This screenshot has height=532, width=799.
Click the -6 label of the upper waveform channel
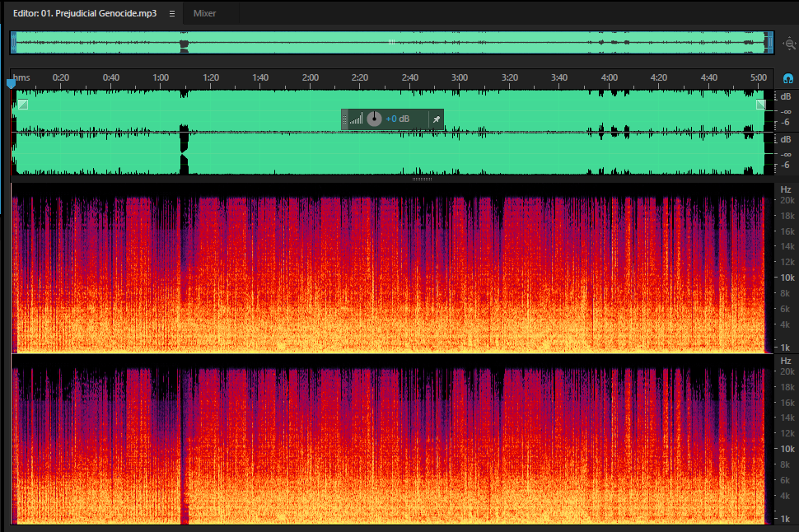click(785, 123)
